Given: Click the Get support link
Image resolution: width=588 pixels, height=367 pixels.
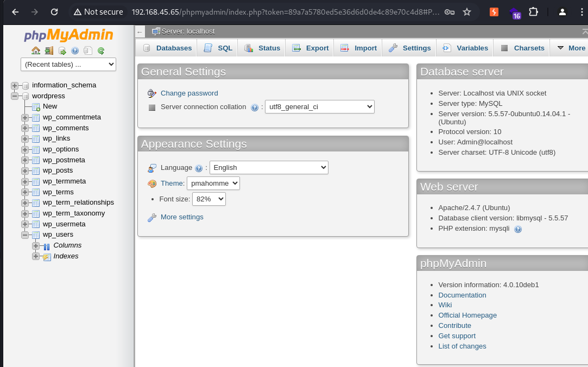Looking at the screenshot, I should (x=457, y=336).
